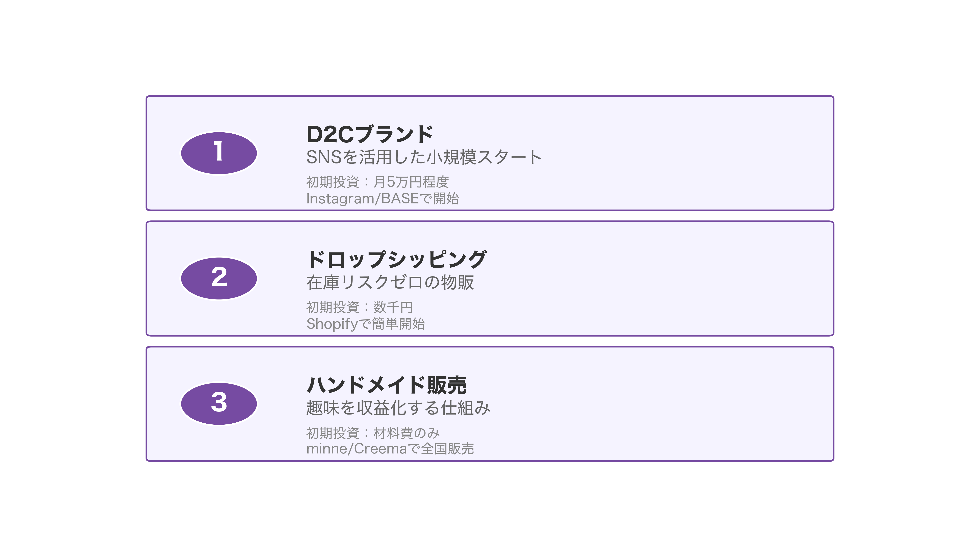Image resolution: width=980 pixels, height=557 pixels.
Task: Click the 初期投資：材料費のみ line
Action: [x=373, y=433]
